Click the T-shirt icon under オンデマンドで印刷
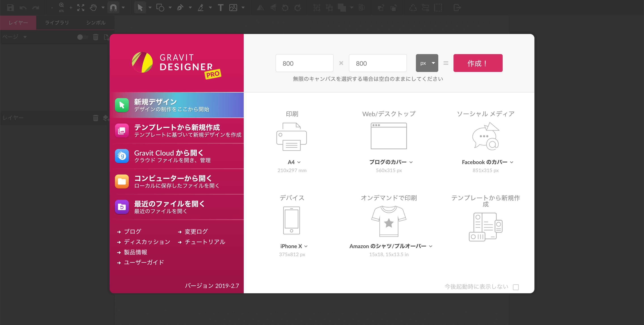Image resolution: width=644 pixels, height=325 pixels. 389,221
